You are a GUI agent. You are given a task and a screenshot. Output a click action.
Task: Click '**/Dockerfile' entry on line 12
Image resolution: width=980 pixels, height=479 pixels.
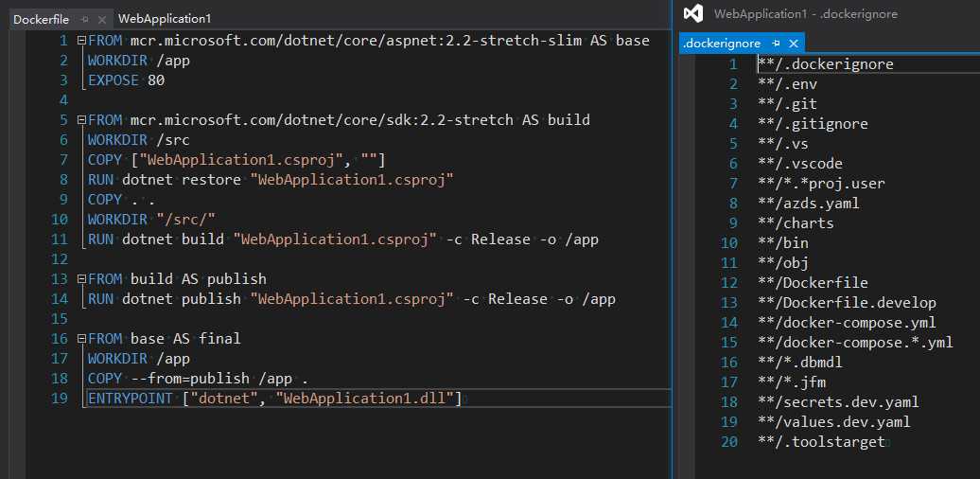click(813, 283)
